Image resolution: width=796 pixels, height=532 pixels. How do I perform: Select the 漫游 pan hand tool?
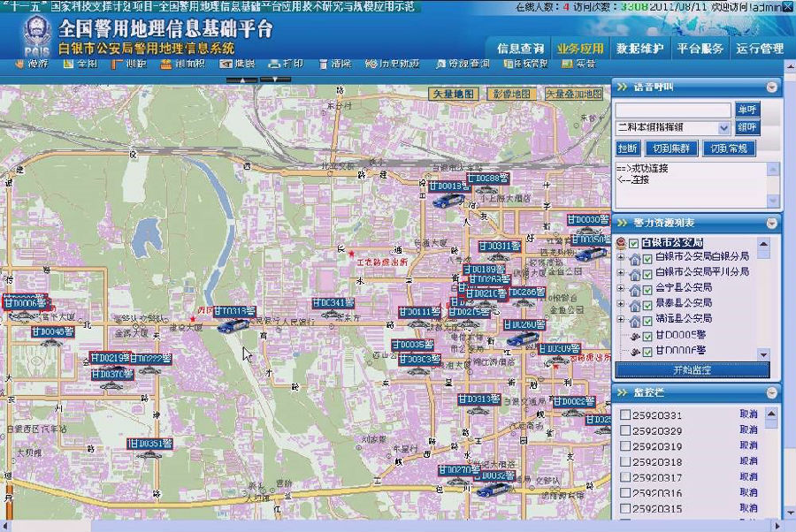32,64
